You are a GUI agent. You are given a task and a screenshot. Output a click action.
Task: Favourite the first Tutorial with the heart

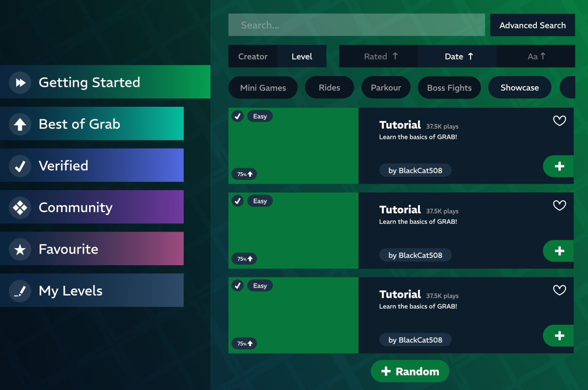pyautogui.click(x=559, y=121)
